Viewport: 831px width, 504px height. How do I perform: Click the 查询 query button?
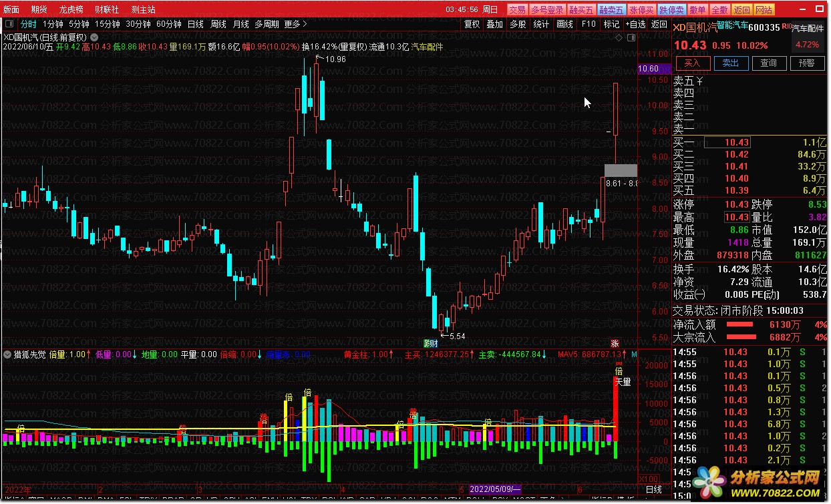pos(769,63)
